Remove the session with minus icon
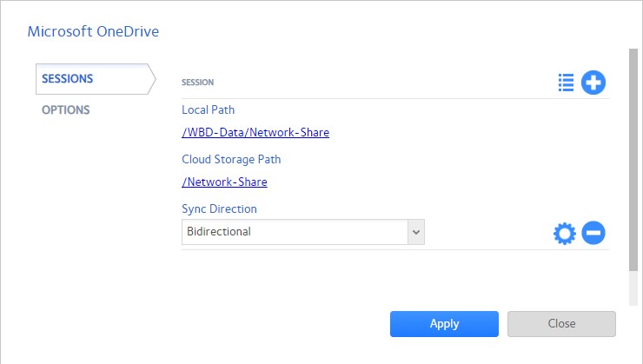The image size is (643, 364). [x=593, y=233]
